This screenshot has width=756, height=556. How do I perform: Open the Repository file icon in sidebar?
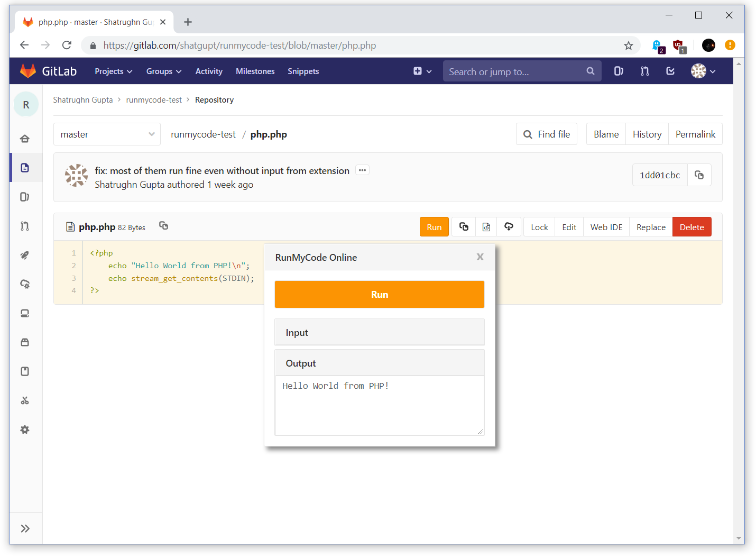coord(25,168)
